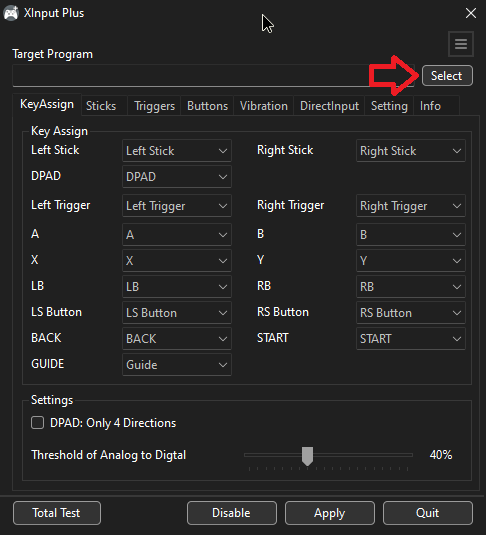Enable DPAD: Only 4 Directions checkbox
Image resolution: width=486 pixels, height=535 pixels.
(x=38, y=423)
